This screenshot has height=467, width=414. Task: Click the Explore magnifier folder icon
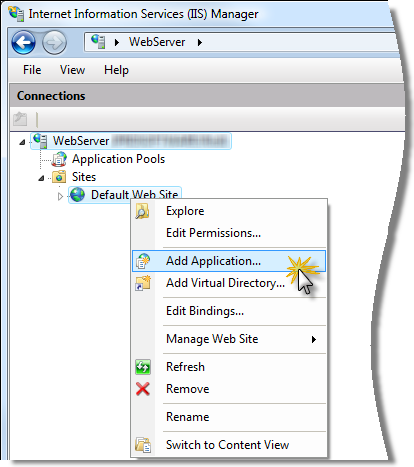click(x=142, y=211)
